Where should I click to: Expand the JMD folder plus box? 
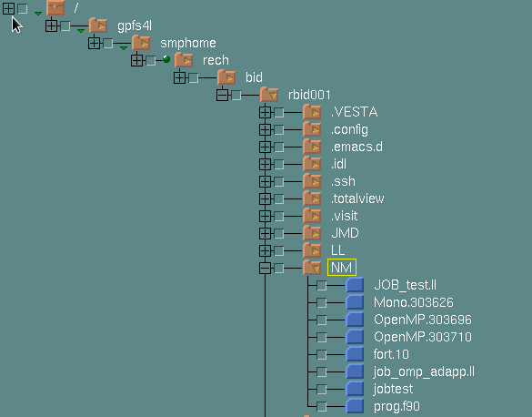(265, 233)
